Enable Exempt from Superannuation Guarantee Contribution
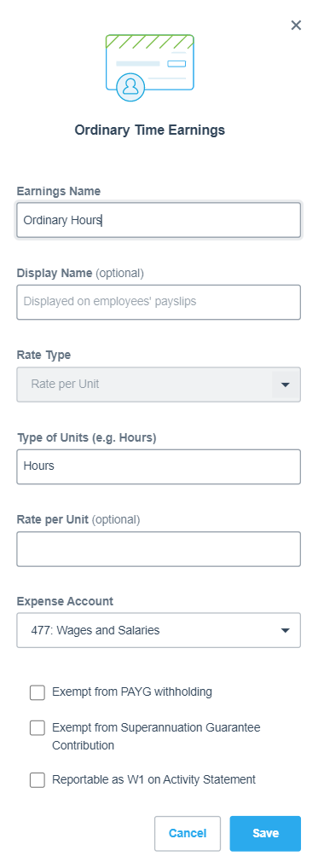This screenshot has width=318, height=868. (x=37, y=728)
